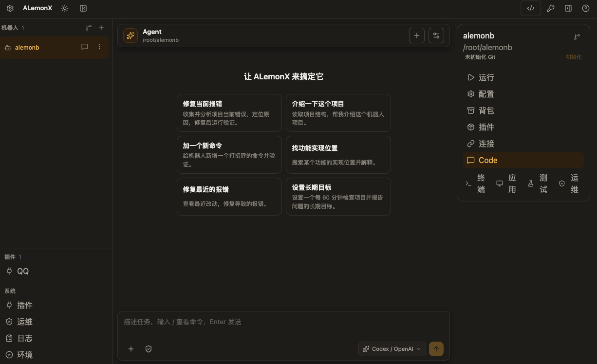Open the Codex / OpenAI model dropdown
The height and width of the screenshot is (364, 597).
392,349
